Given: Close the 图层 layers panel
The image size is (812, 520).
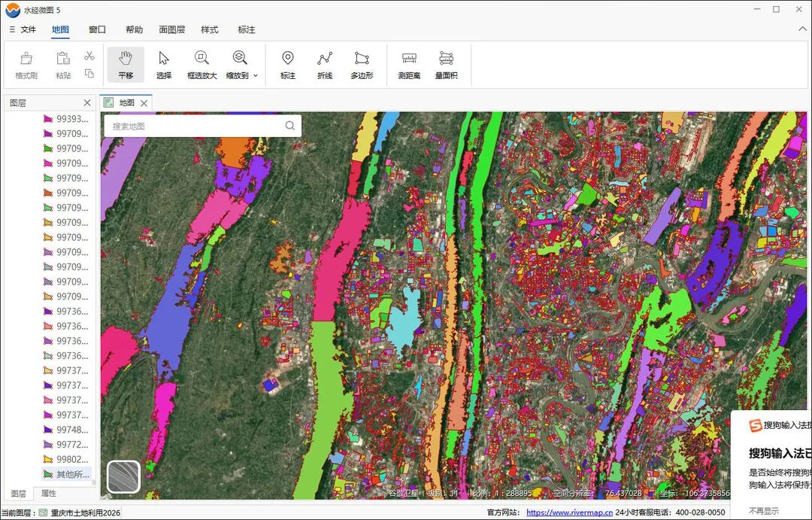Looking at the screenshot, I should (x=87, y=102).
